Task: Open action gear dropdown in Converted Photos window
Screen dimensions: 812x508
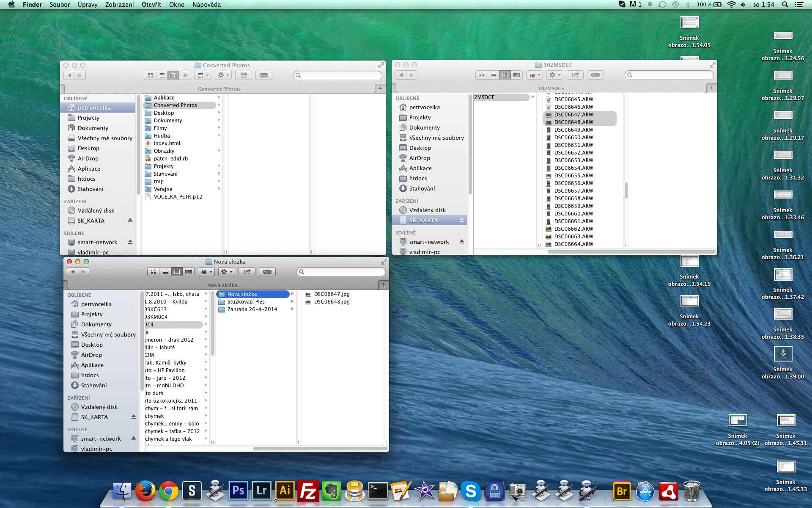Action: [223, 75]
